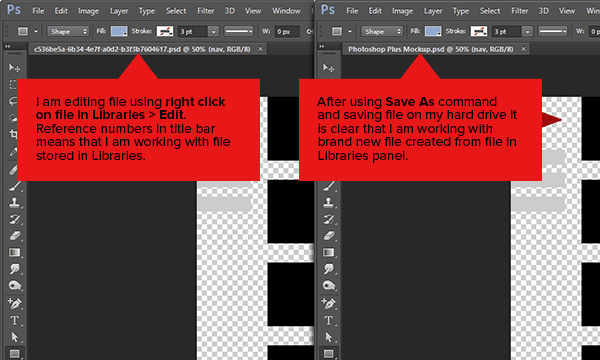Choose the Dodge tool in left window
Viewport: 600px width, 360px height.
(14, 286)
